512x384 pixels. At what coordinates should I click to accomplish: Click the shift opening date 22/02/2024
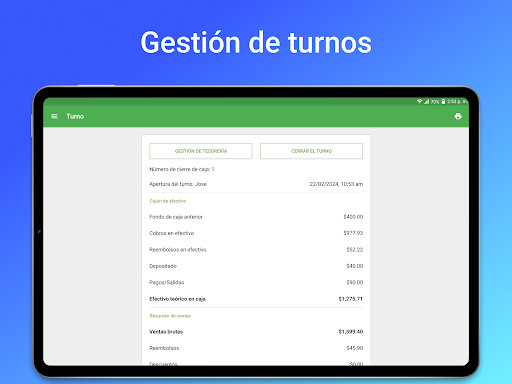[324, 184]
